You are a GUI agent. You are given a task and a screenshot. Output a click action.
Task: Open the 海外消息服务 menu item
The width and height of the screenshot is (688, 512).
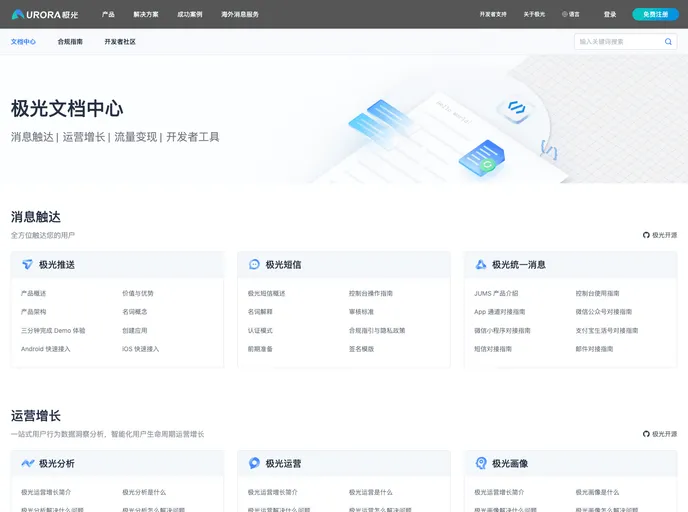pyautogui.click(x=240, y=14)
